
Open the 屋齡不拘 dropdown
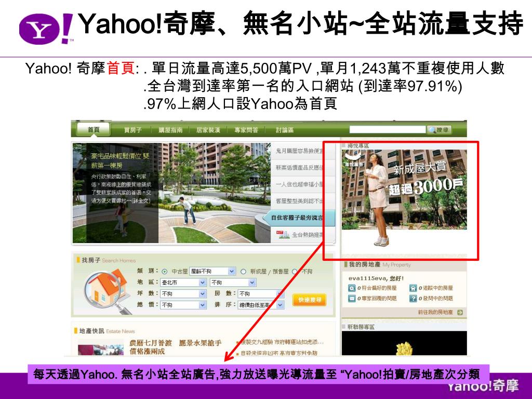[212, 271]
